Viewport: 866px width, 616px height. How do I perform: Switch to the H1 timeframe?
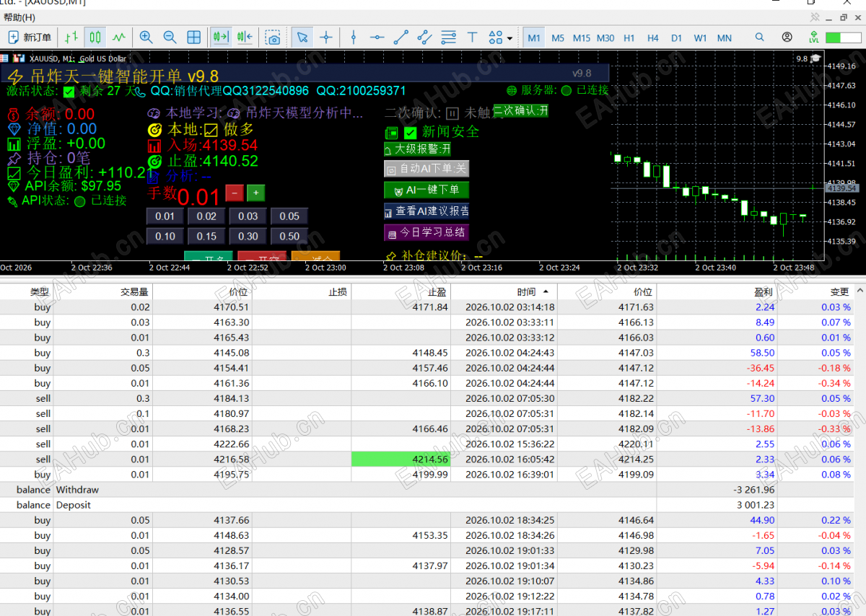[629, 38]
